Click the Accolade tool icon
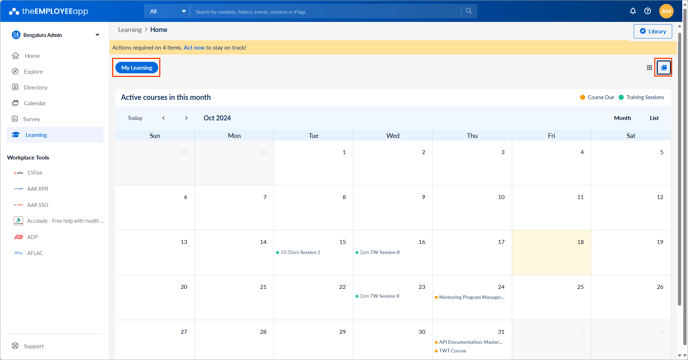The image size is (688, 360). coord(18,221)
